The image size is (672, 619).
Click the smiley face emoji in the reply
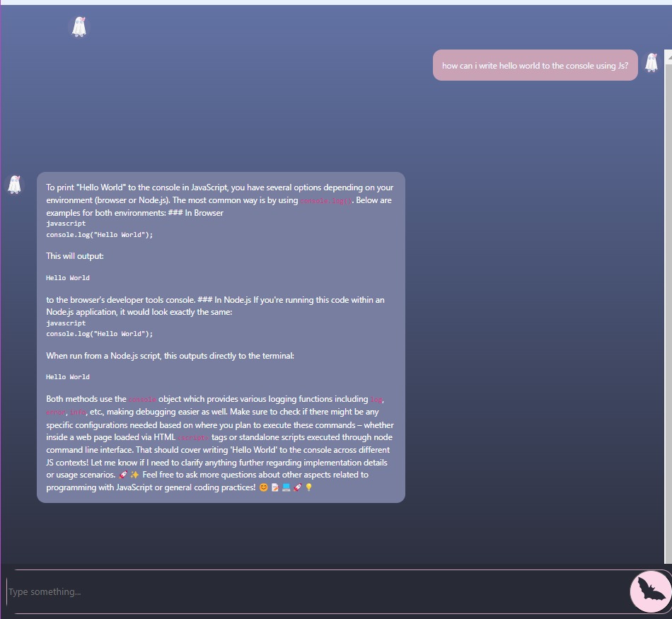click(263, 487)
